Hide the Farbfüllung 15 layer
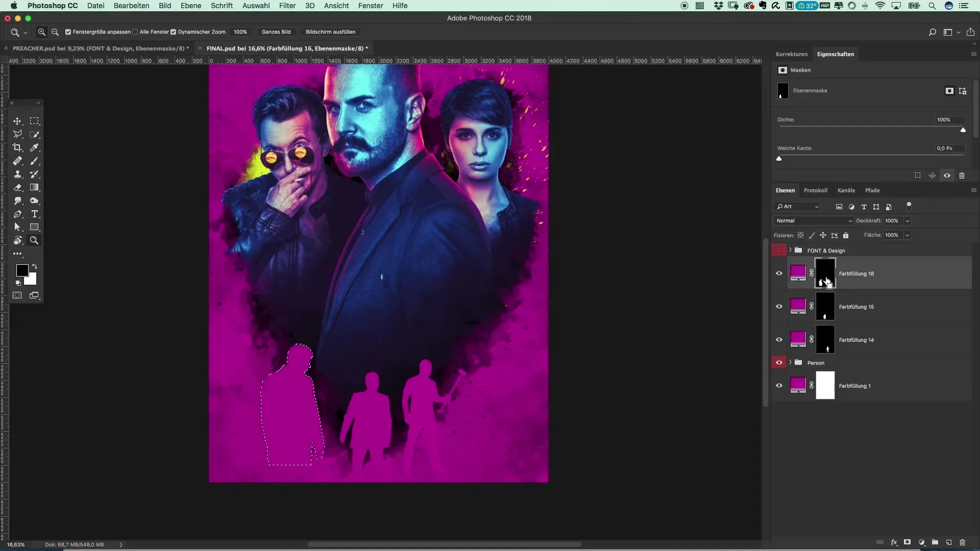 (779, 306)
